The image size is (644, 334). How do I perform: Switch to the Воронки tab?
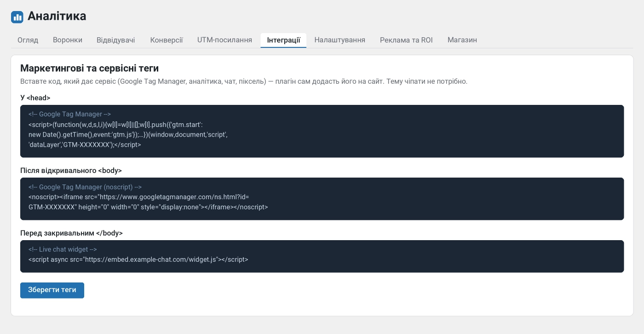tap(68, 40)
